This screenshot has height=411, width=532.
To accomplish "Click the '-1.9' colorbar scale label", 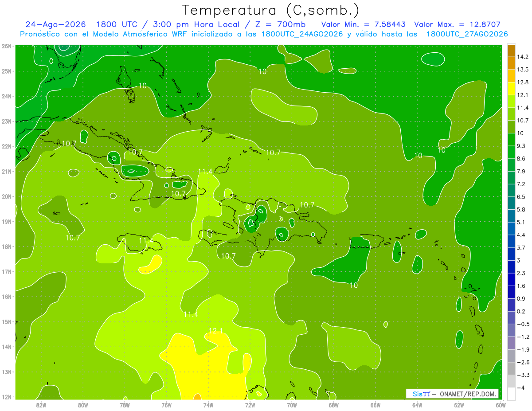I will tap(523, 349).
